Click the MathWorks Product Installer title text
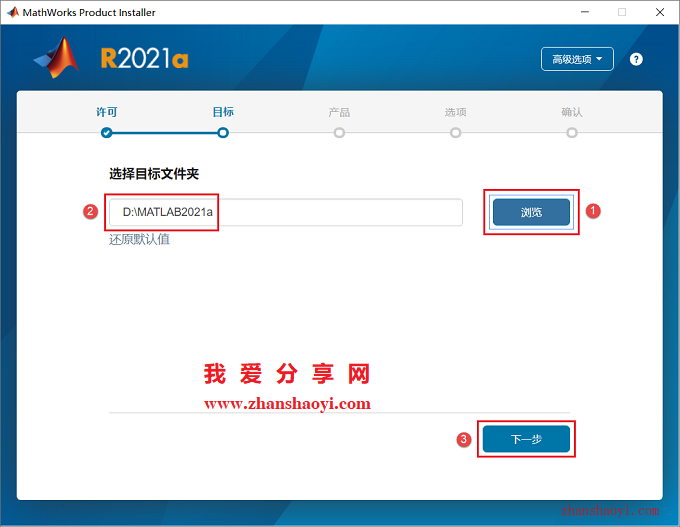Viewport: 680px width, 527px height. [x=89, y=13]
